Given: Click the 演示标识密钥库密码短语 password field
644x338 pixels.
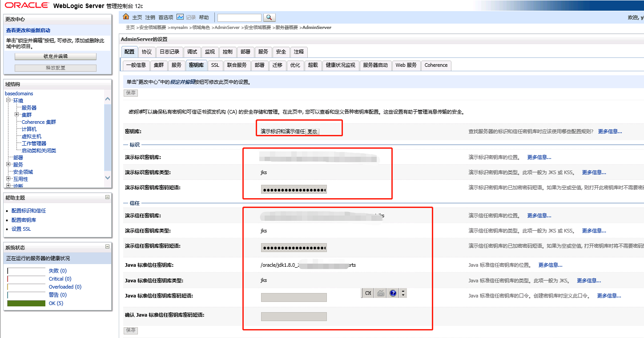Looking at the screenshot, I should pyautogui.click(x=294, y=190).
